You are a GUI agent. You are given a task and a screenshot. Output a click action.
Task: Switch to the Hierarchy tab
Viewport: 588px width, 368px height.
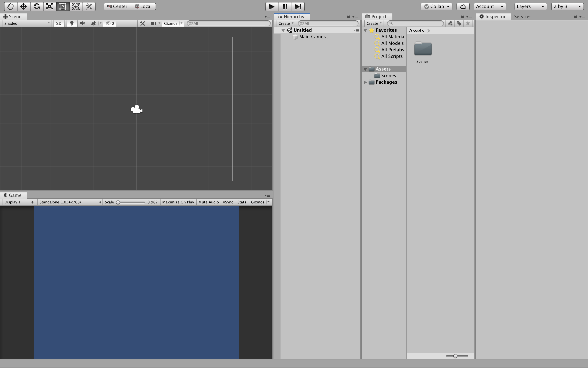pyautogui.click(x=292, y=17)
